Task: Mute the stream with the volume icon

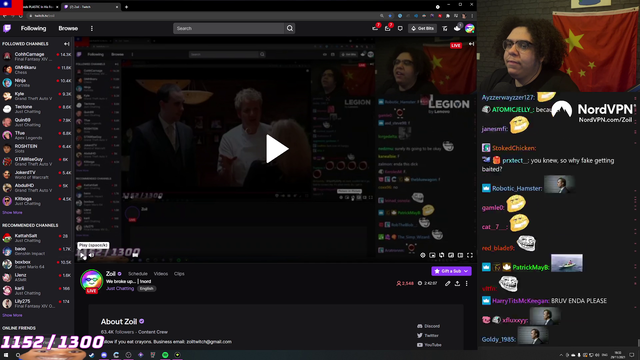Action: [92, 256]
